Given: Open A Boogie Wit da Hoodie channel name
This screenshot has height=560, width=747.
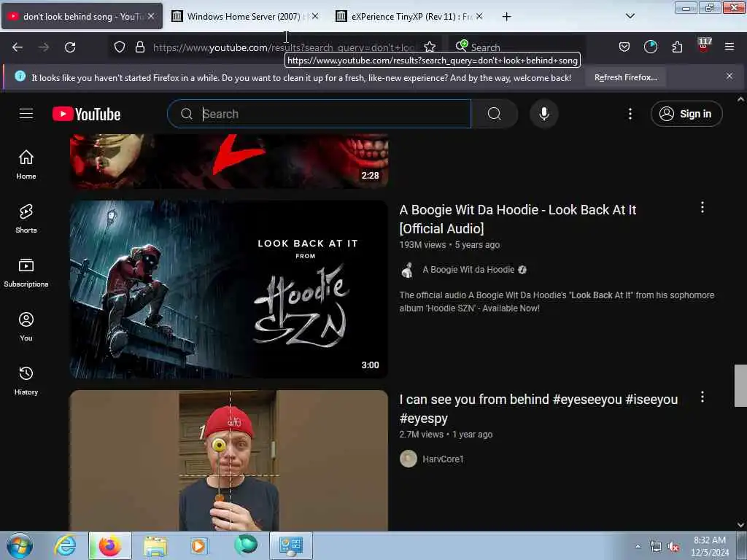Looking at the screenshot, I should pyautogui.click(x=468, y=270).
